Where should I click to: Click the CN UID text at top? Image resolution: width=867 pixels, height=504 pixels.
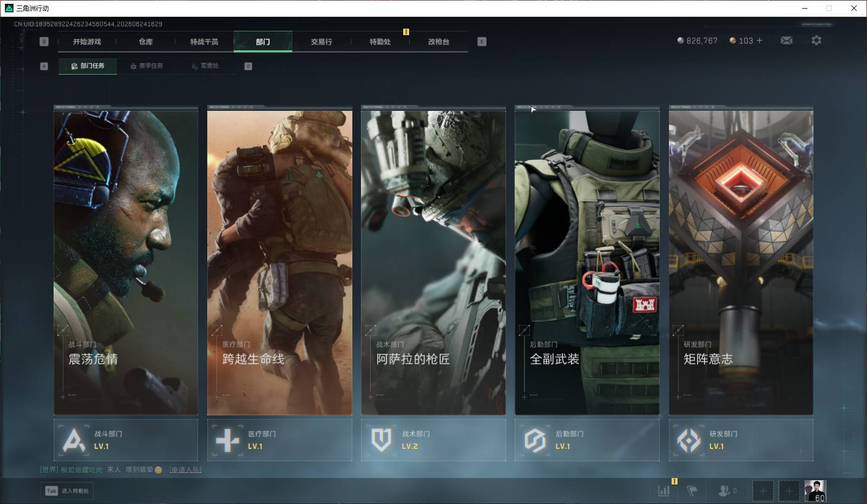point(88,24)
